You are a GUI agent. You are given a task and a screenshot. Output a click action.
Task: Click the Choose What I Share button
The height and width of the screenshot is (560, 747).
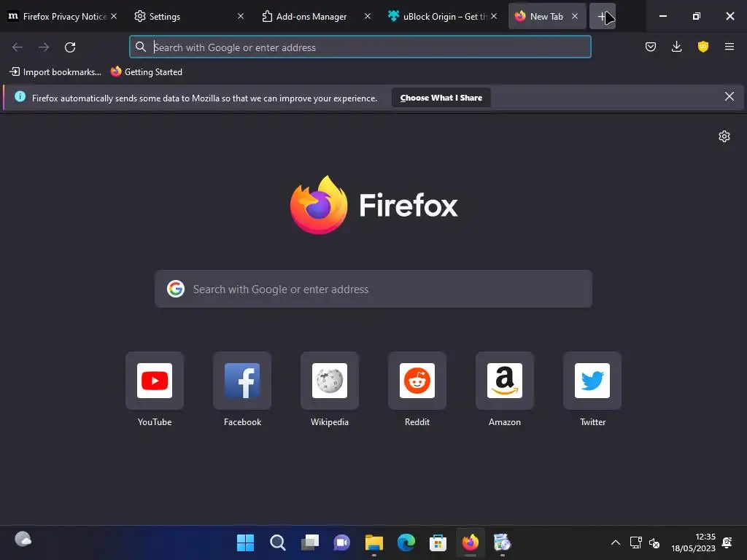441,98
